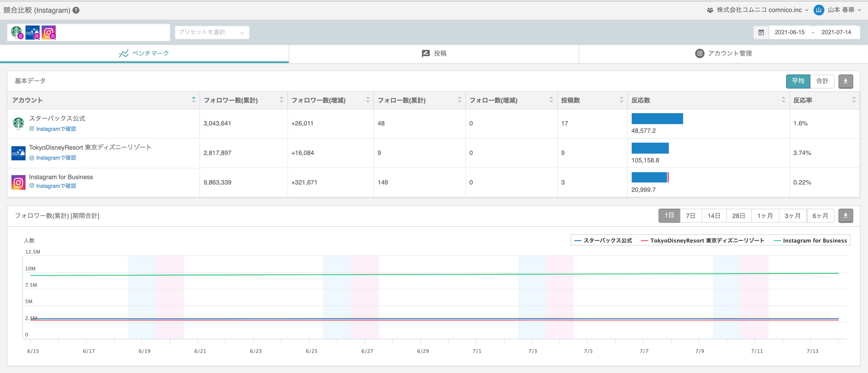The image size is (868, 373).
Task: Open Instagramで確認 link for スターバックス公式
Action: tap(53, 129)
